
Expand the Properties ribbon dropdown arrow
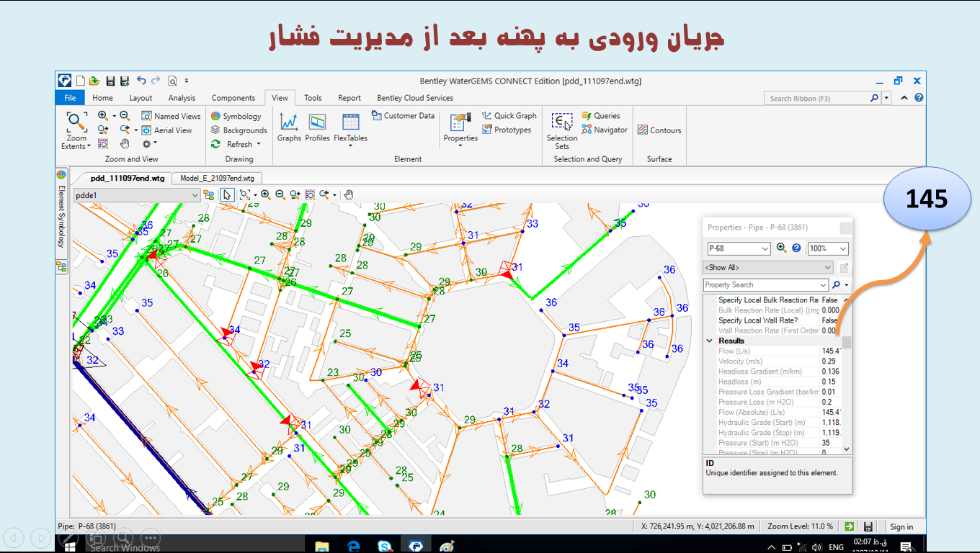click(x=460, y=145)
